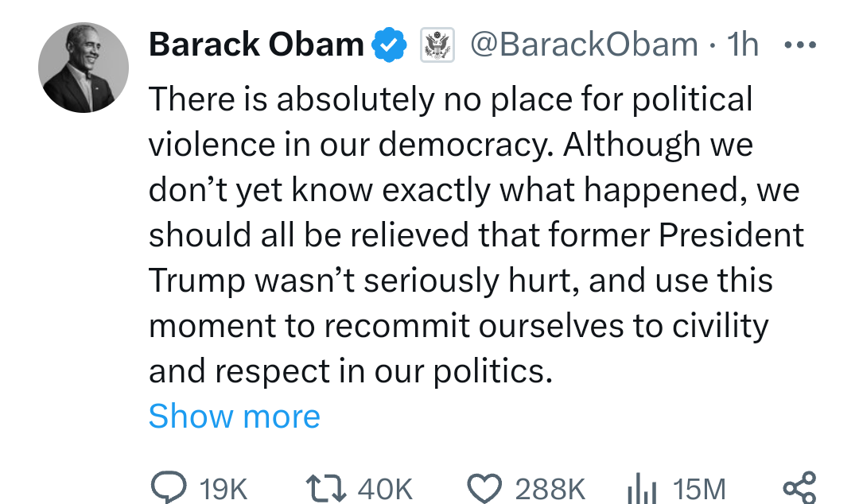Click the Barack Obam display name
Viewport: 859px width, 504px height.
256,45
